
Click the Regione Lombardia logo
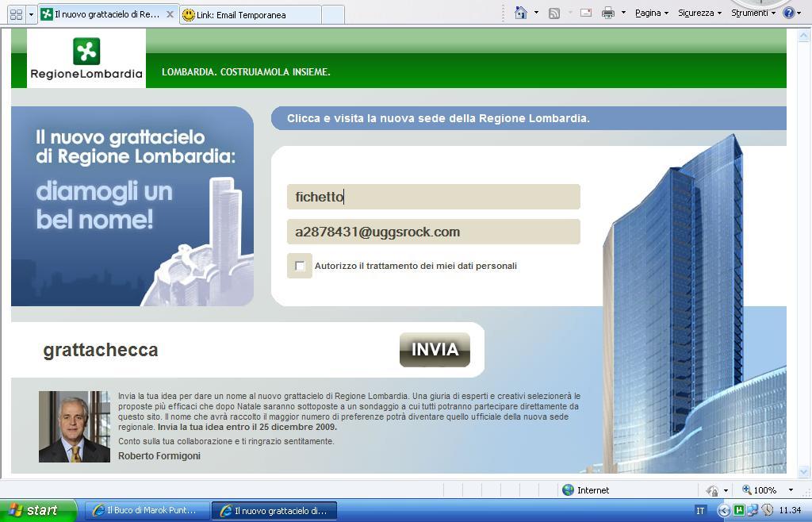tap(86, 59)
